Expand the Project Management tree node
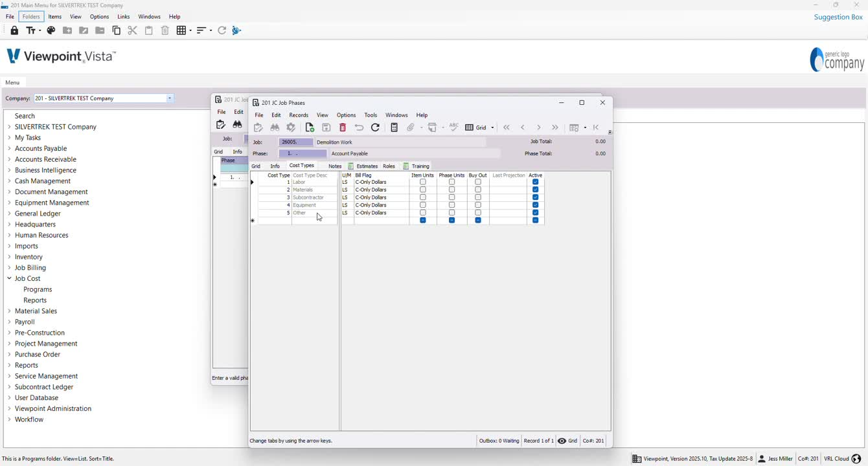 (9, 344)
